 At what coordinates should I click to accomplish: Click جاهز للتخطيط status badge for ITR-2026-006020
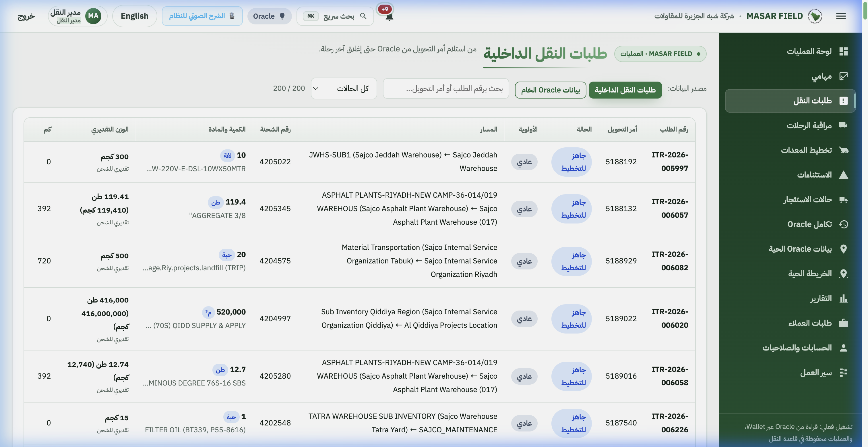[572, 319]
